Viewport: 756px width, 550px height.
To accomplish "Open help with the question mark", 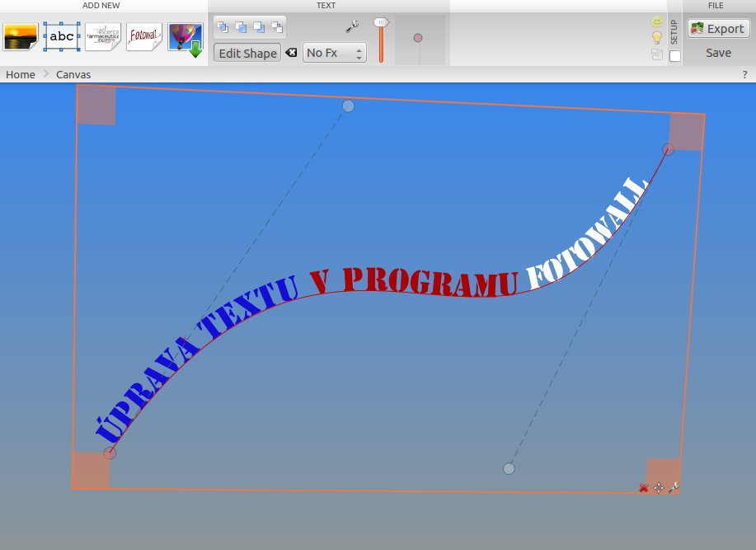I will (x=745, y=75).
